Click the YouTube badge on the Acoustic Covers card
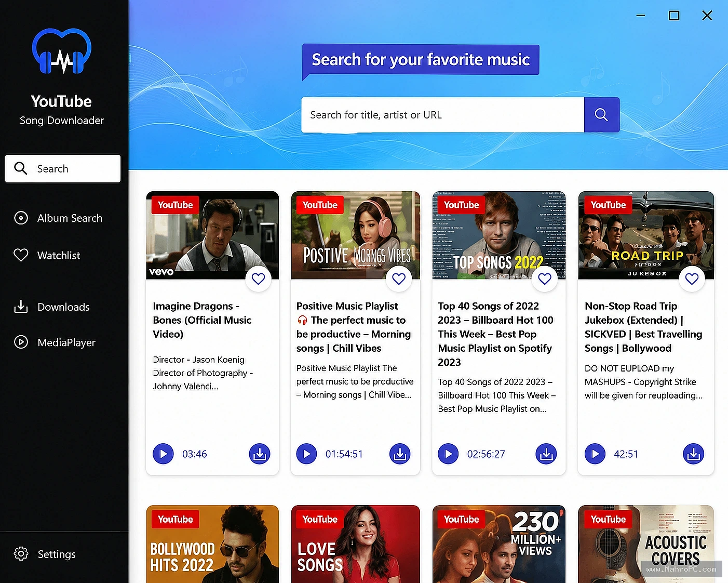The height and width of the screenshot is (583, 728). 608,519
